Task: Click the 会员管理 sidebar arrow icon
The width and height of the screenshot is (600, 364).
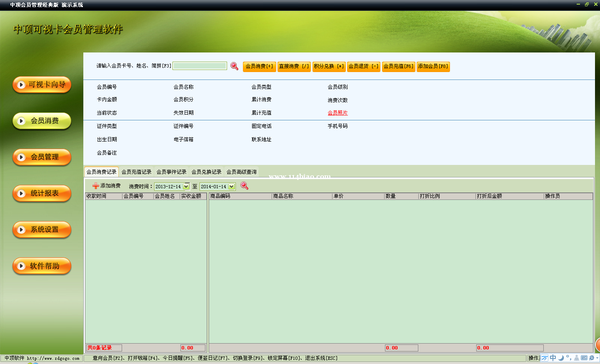Action: pos(21,157)
